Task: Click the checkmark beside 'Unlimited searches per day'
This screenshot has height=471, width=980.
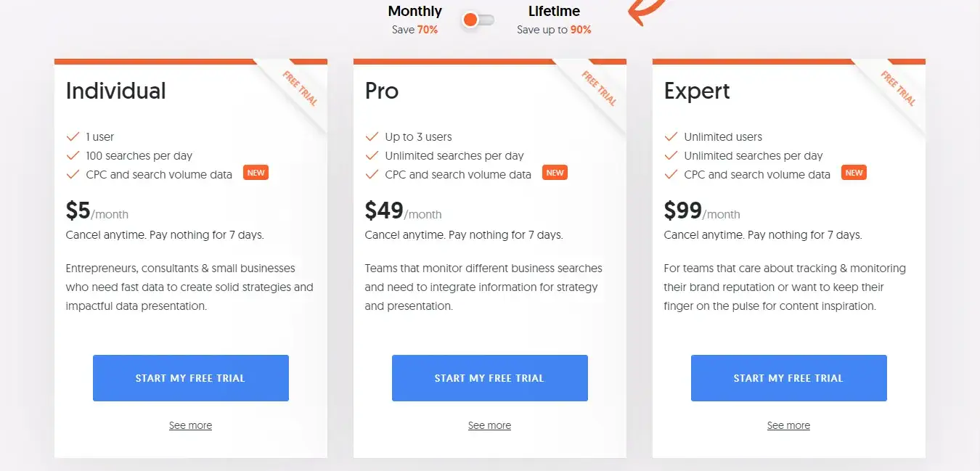Action: (372, 155)
